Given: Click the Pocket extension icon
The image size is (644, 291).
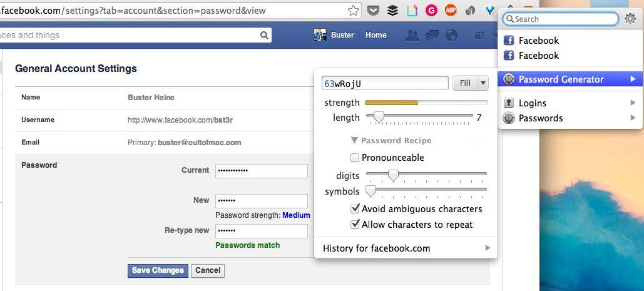Looking at the screenshot, I should click(374, 10).
